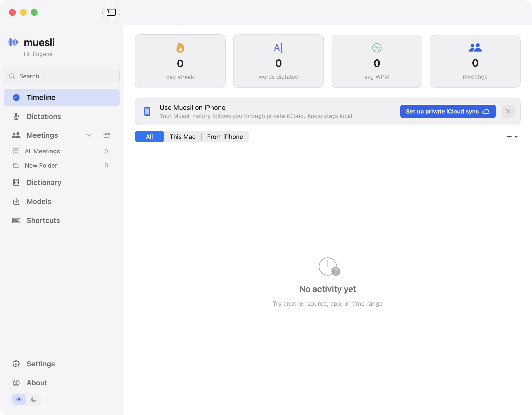Click the words dictated text cursor icon
The image size is (532, 415).
click(279, 47)
